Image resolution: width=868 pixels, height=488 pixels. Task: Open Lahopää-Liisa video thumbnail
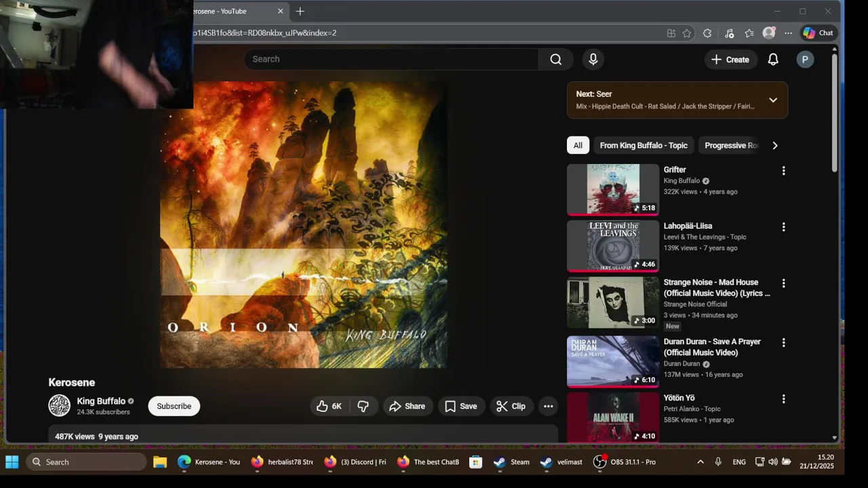click(613, 246)
